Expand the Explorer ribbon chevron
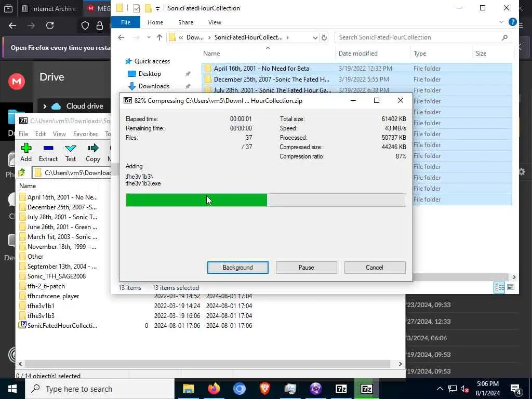Screen dimensions: 532x399 501,22
